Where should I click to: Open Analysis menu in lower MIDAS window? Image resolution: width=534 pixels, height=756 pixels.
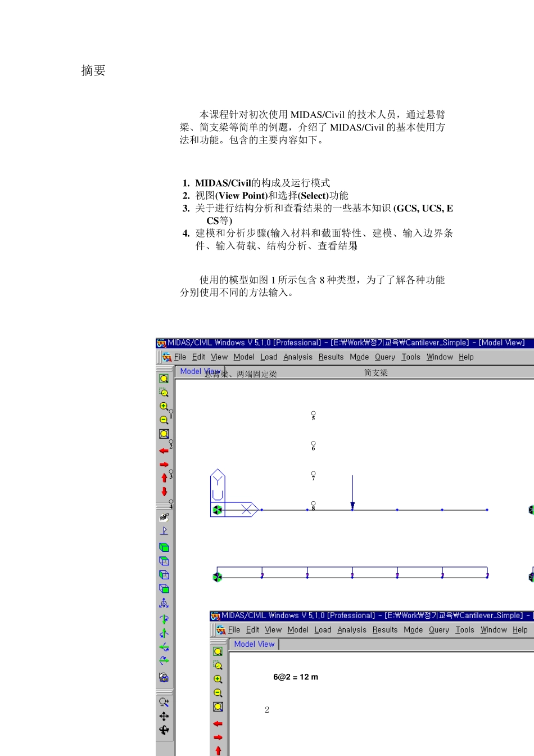click(x=352, y=630)
